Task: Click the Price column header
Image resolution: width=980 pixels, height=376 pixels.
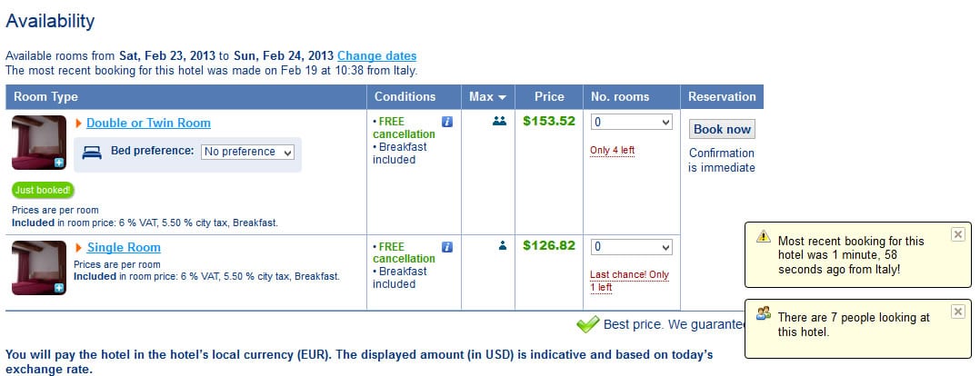Action: (x=549, y=97)
